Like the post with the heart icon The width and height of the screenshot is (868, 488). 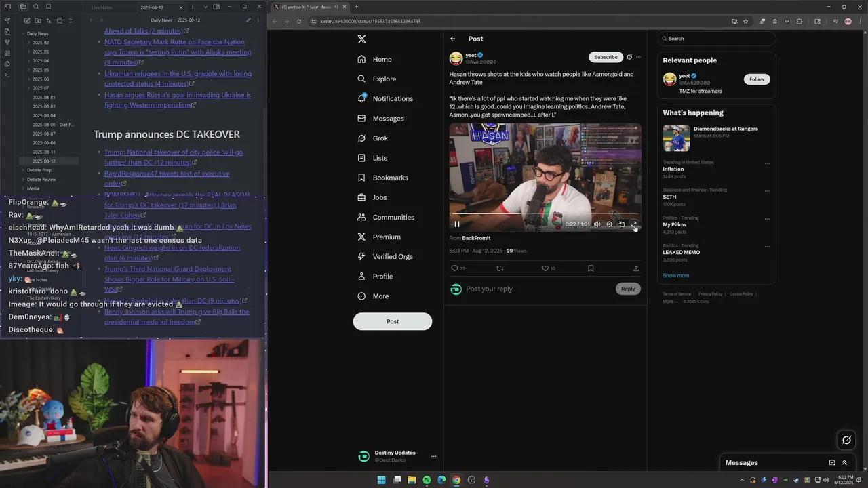click(545, 268)
